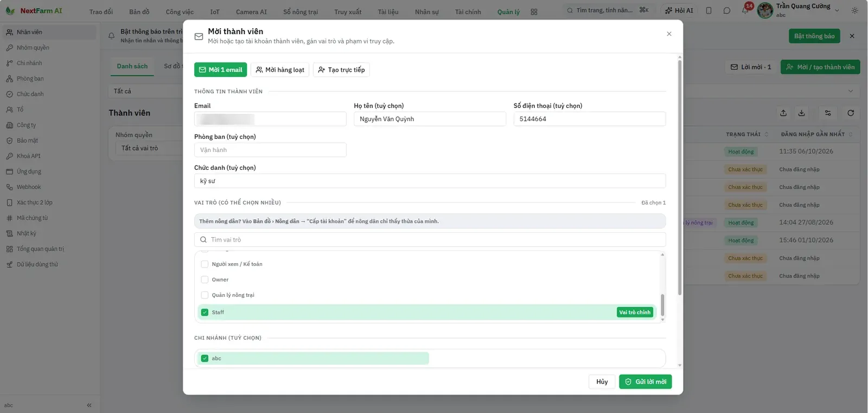Close the Mời thành viên dialog
The image size is (868, 413).
point(669,34)
